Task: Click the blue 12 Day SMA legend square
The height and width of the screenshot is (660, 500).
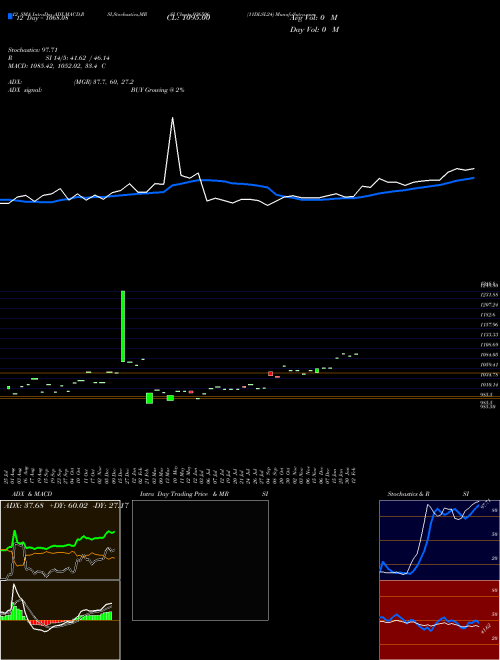Action: pyautogui.click(x=10, y=16)
